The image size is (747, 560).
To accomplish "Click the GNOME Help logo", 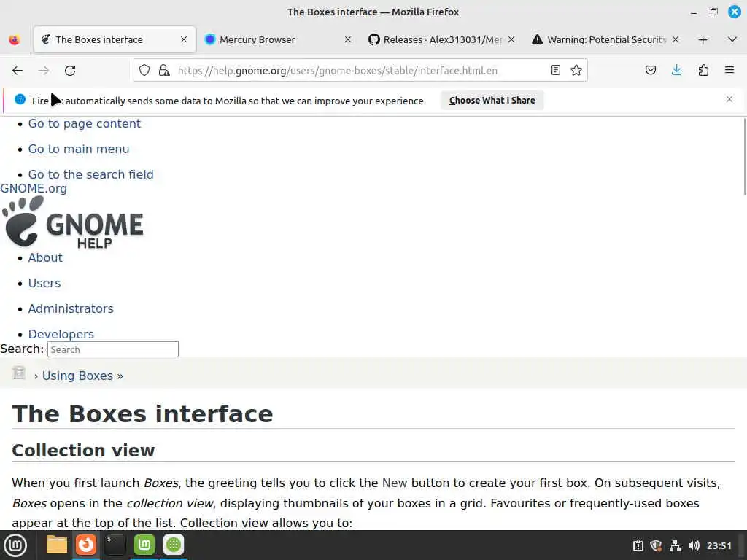I will click(72, 222).
